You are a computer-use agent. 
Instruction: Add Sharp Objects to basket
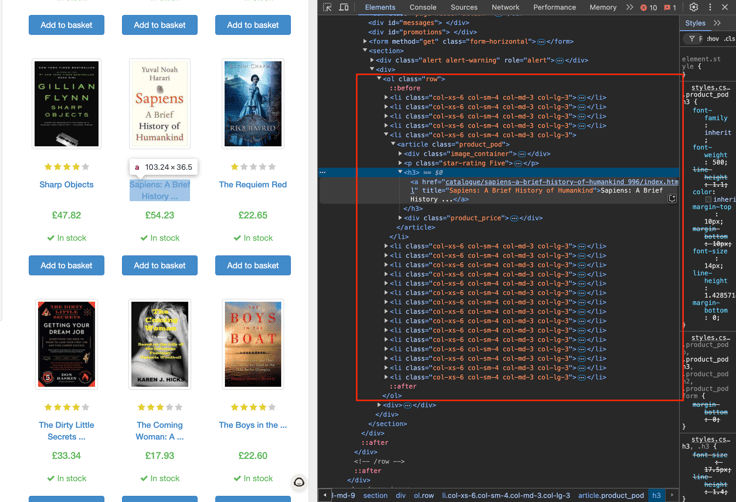tap(66, 265)
